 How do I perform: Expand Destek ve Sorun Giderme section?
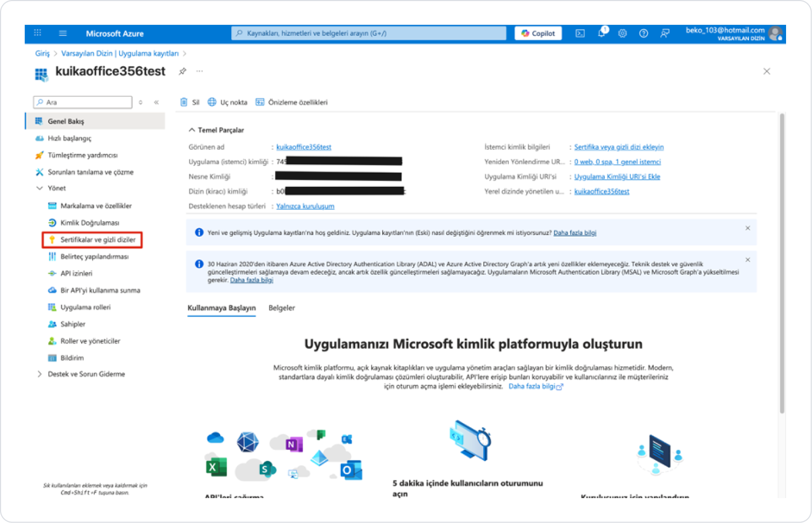point(39,374)
